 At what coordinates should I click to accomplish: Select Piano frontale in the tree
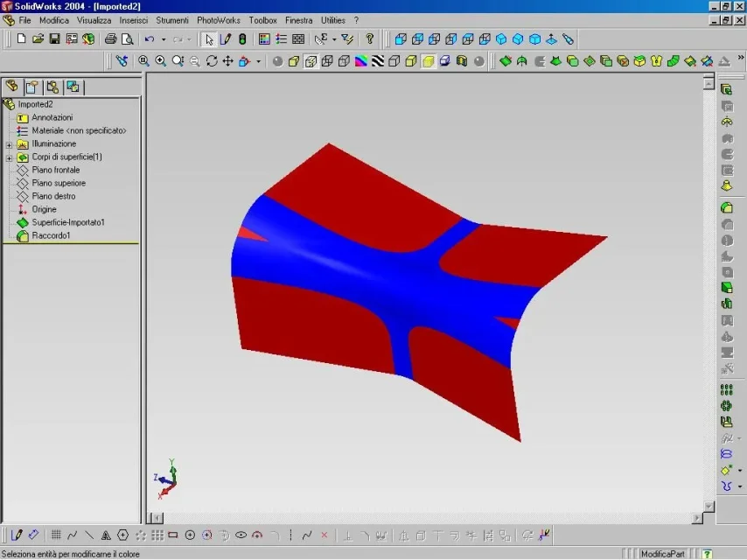click(x=56, y=170)
